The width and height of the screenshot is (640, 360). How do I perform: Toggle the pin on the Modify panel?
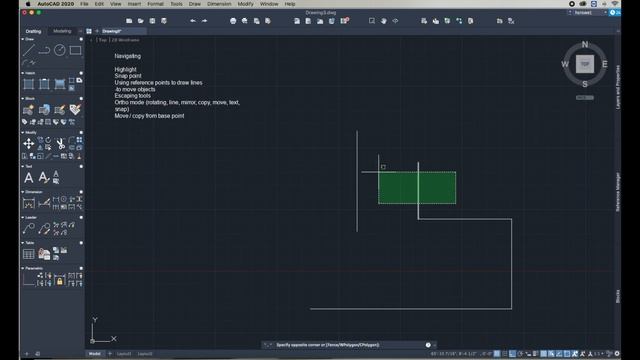[x=81, y=133]
